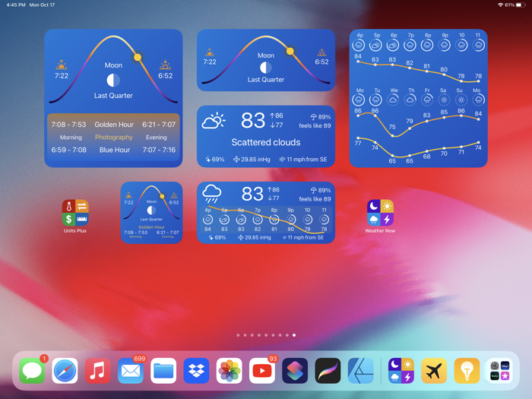Open the Photos app in the dock

230,371
